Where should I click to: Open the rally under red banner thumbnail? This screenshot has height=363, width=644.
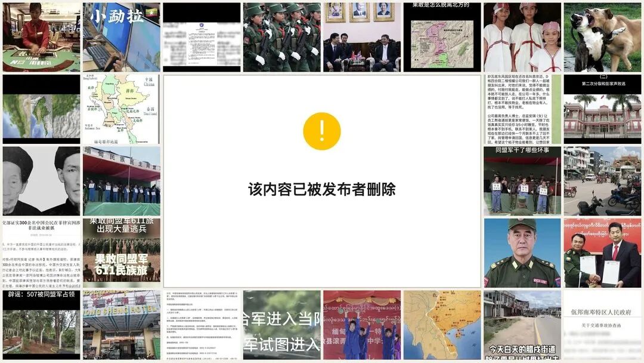[122, 181]
